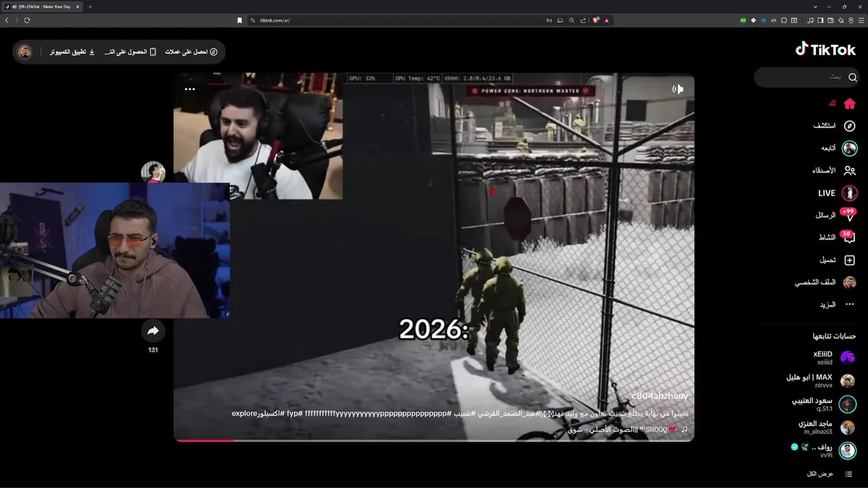Expand the tab search chevron dropdown

tap(814, 6)
